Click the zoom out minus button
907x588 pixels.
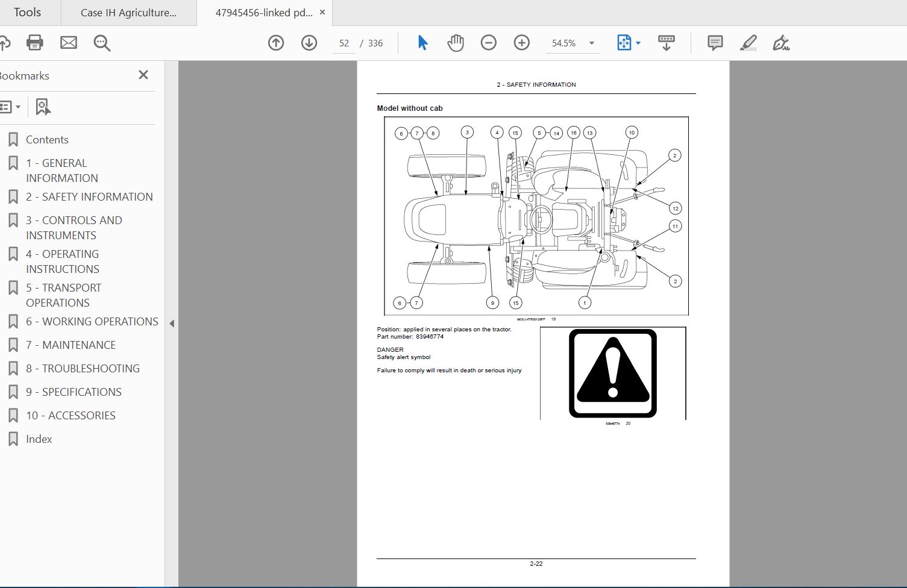[x=489, y=43]
